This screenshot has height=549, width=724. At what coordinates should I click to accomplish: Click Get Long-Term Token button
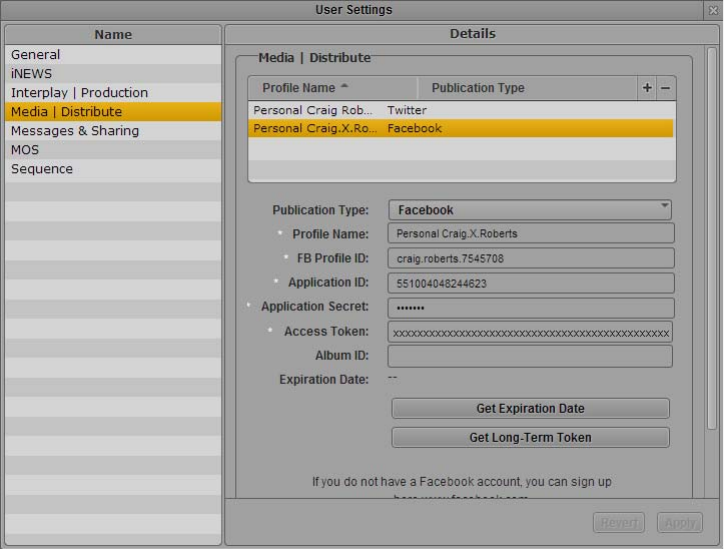tap(531, 437)
